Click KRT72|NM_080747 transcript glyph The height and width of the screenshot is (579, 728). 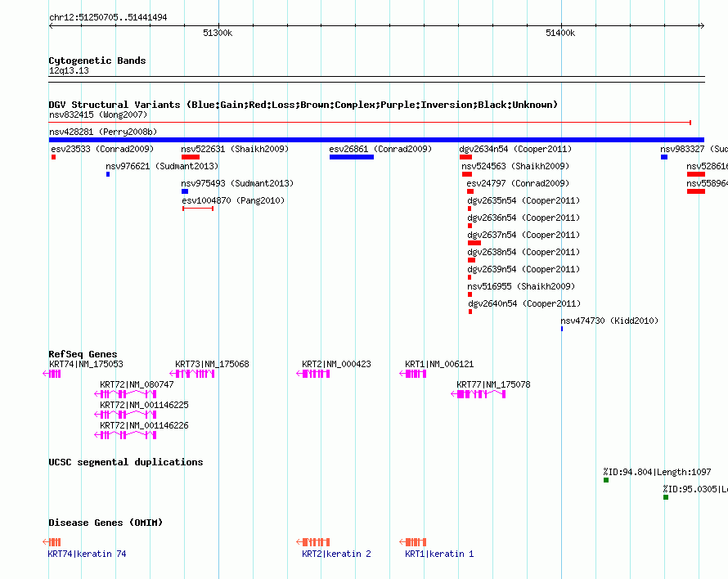point(125,394)
